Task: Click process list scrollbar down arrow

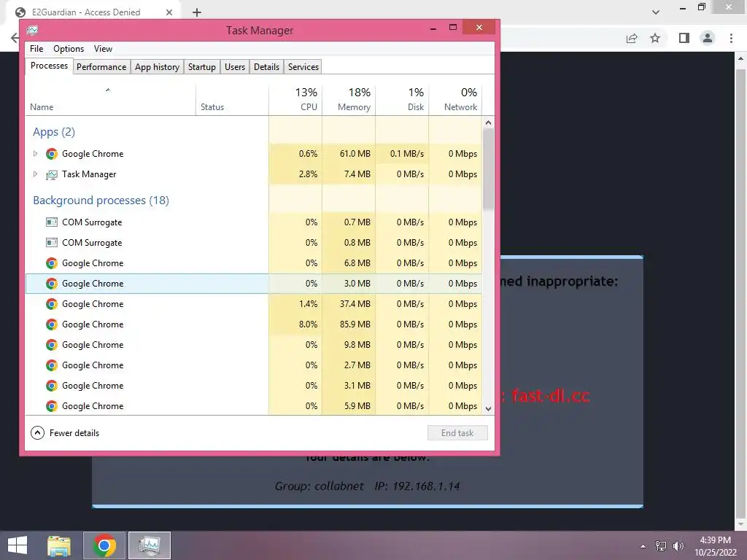Action: pyautogui.click(x=488, y=408)
